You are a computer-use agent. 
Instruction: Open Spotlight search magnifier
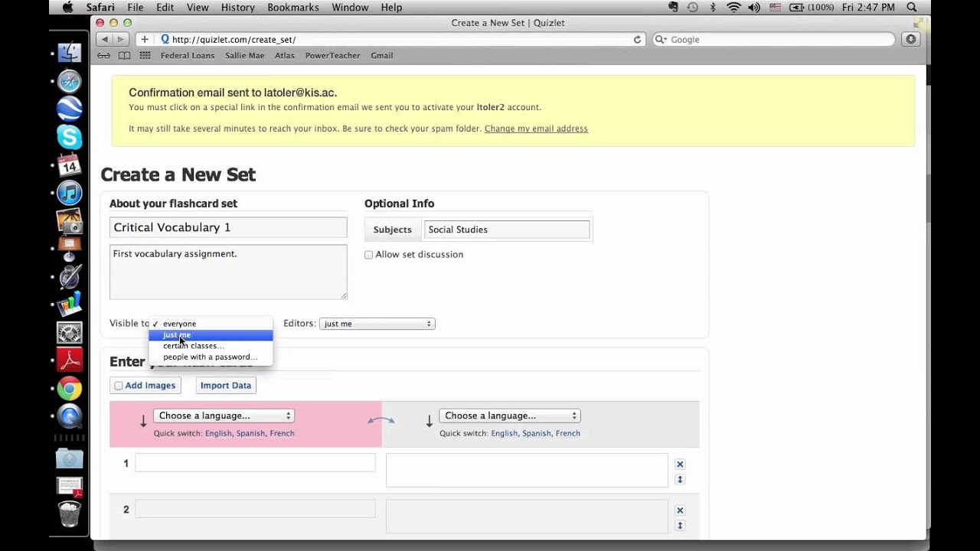(912, 7)
